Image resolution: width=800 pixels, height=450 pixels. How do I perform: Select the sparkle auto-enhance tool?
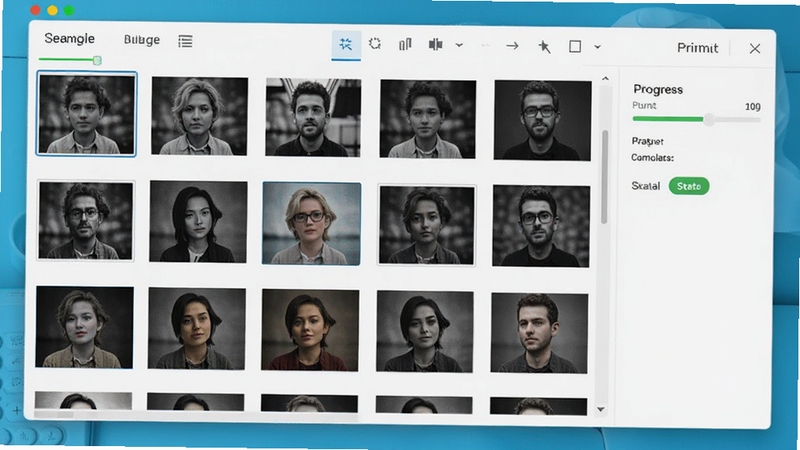pos(346,44)
